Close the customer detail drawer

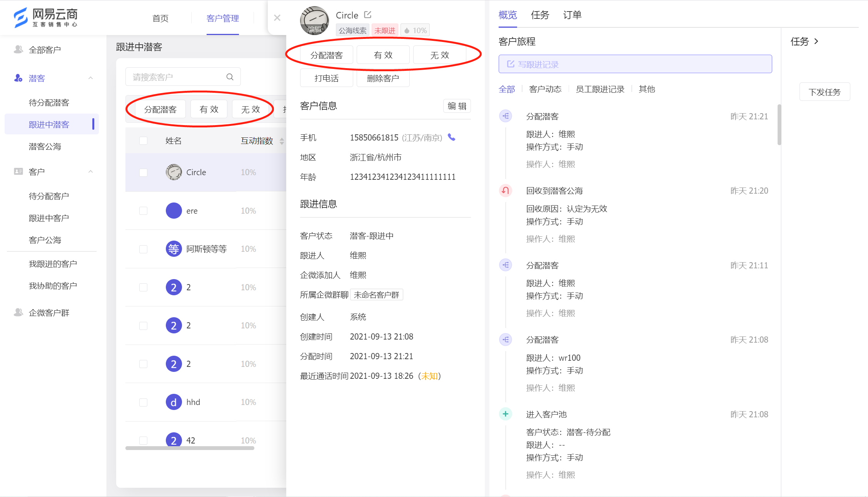[277, 18]
